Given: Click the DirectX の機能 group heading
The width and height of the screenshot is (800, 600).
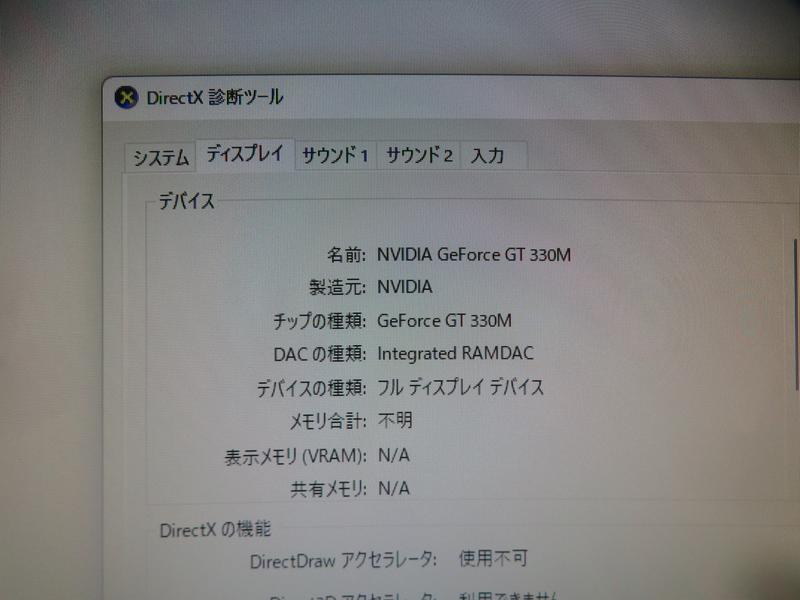Looking at the screenshot, I should [215, 530].
